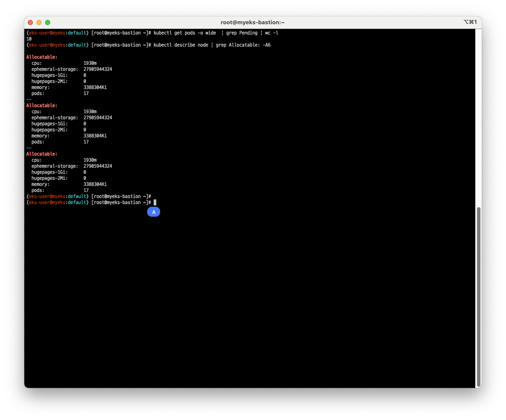Screen dimensions: 506x420
Task: Click 'cpu:' label in the first Allocatable block
Action: pos(36,63)
